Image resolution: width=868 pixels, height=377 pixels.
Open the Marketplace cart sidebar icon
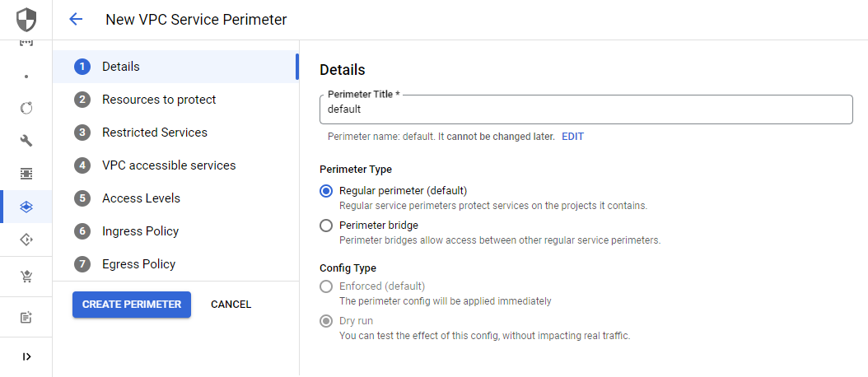coord(26,277)
